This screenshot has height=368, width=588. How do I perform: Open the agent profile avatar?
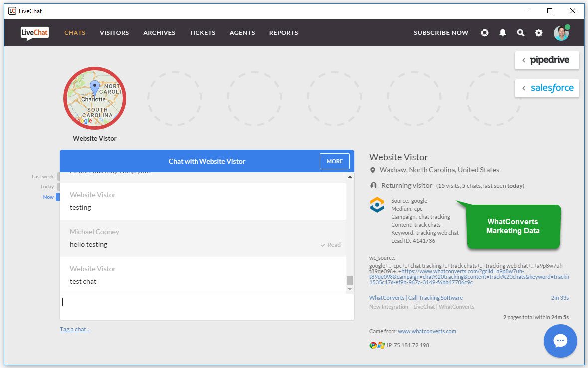pyautogui.click(x=561, y=33)
